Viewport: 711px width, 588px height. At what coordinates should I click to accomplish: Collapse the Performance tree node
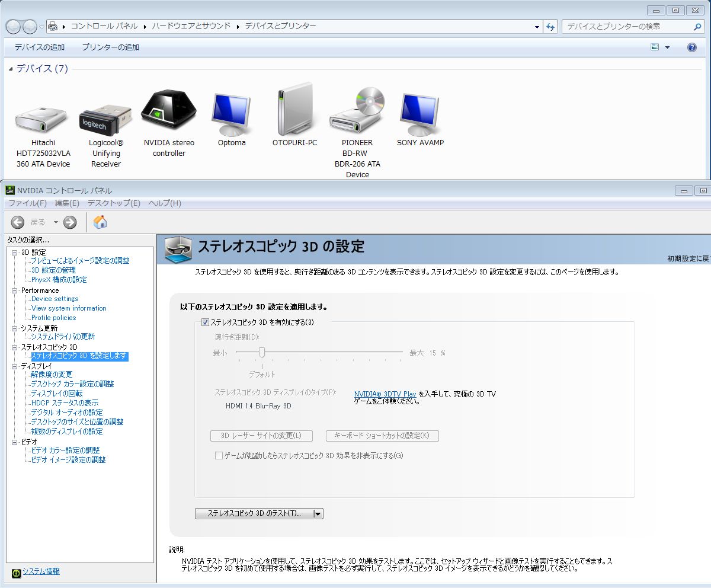click(15, 290)
